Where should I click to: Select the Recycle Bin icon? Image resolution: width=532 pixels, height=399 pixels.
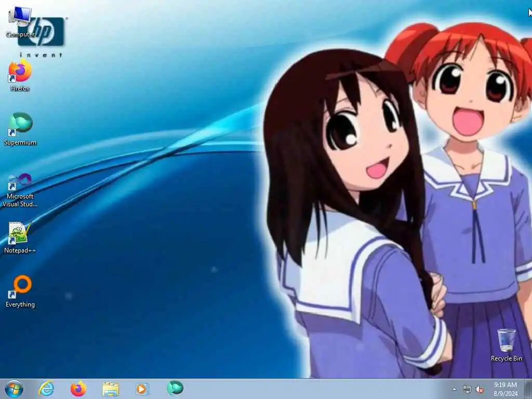click(506, 345)
